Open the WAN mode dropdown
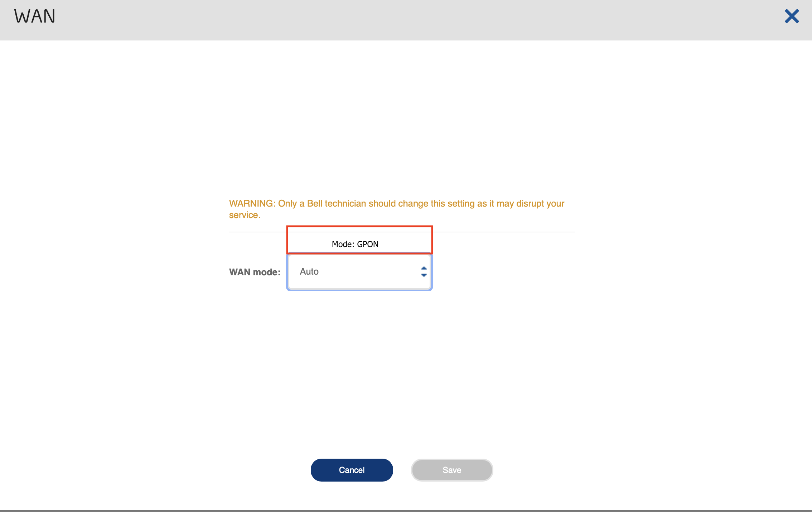The width and height of the screenshot is (812, 512). tap(359, 272)
